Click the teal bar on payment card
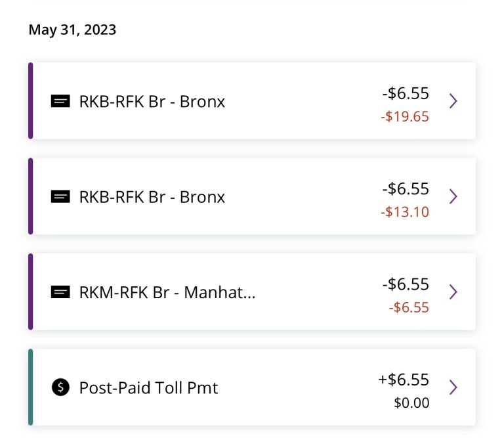This screenshot has height=438, width=504. click(31, 387)
